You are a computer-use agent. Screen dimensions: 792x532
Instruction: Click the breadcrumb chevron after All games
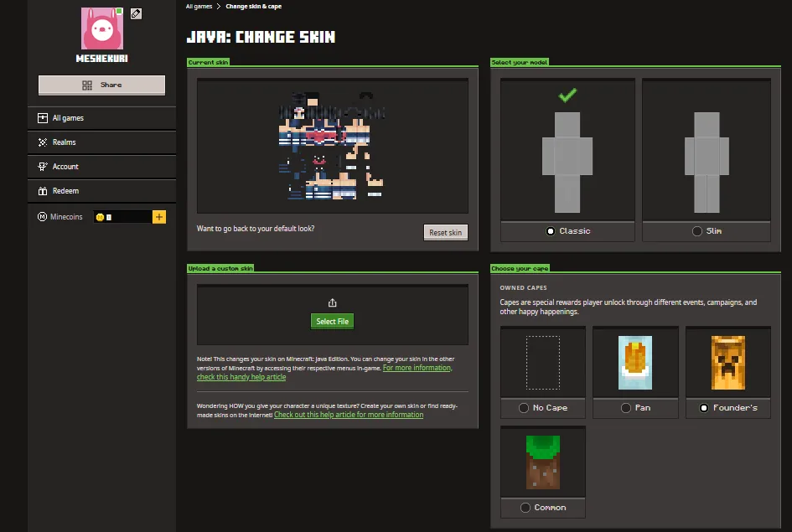click(x=219, y=7)
